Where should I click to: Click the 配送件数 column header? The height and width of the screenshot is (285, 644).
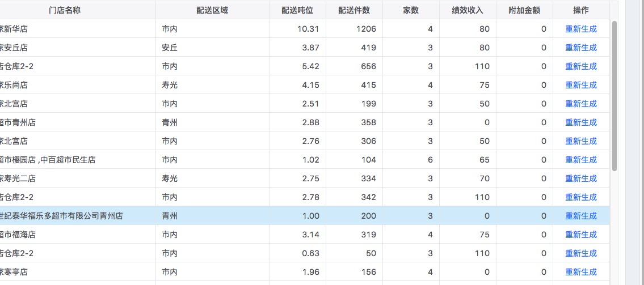coord(354,10)
